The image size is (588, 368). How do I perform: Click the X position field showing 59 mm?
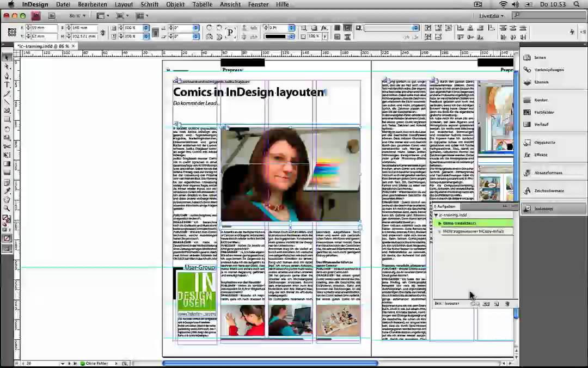[44, 28]
